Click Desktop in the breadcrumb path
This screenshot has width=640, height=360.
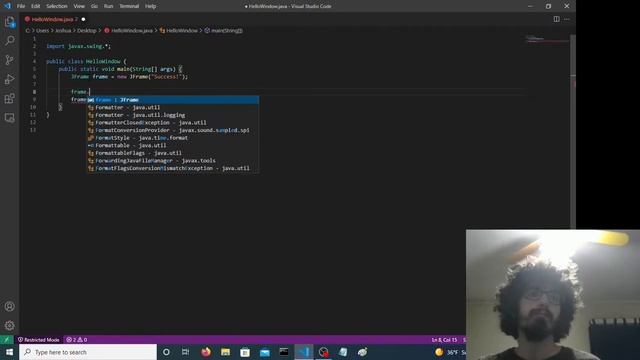coord(87,31)
